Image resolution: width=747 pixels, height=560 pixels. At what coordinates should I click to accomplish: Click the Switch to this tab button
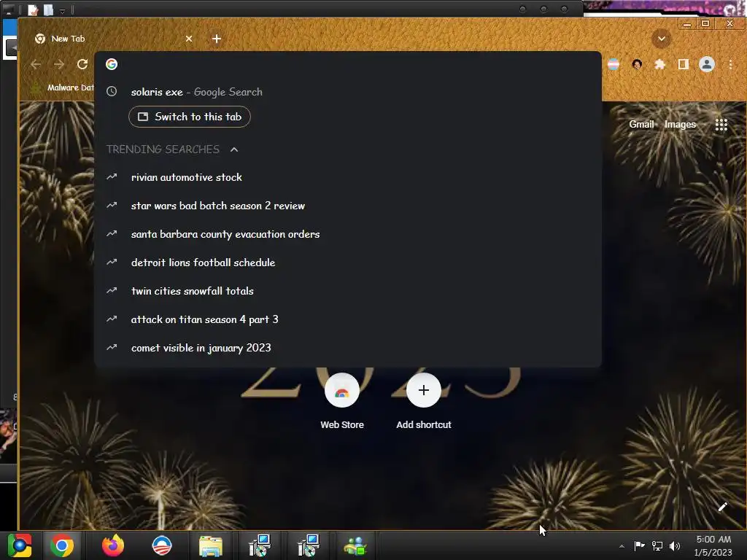pos(190,117)
